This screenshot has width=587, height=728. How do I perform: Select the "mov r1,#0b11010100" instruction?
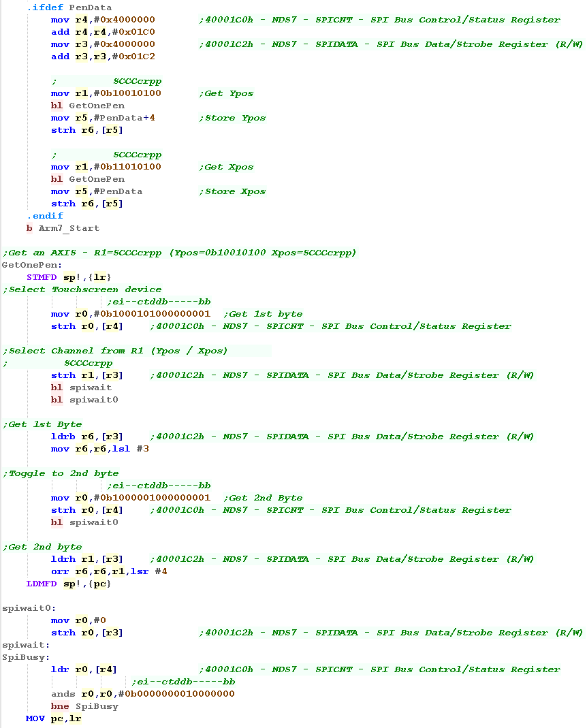pos(106,167)
